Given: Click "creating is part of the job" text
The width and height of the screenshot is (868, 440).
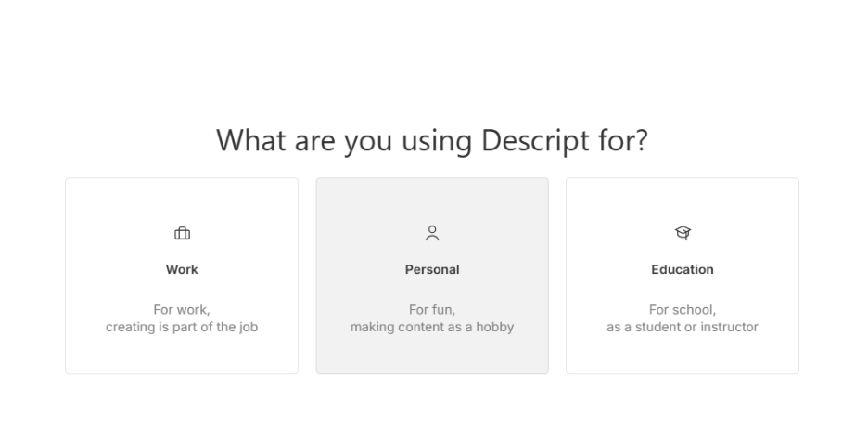Looking at the screenshot, I should [x=182, y=327].
